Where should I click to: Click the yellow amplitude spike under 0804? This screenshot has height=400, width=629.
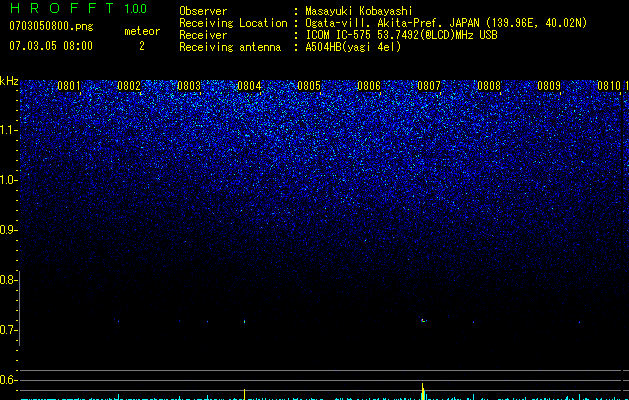tap(244, 394)
